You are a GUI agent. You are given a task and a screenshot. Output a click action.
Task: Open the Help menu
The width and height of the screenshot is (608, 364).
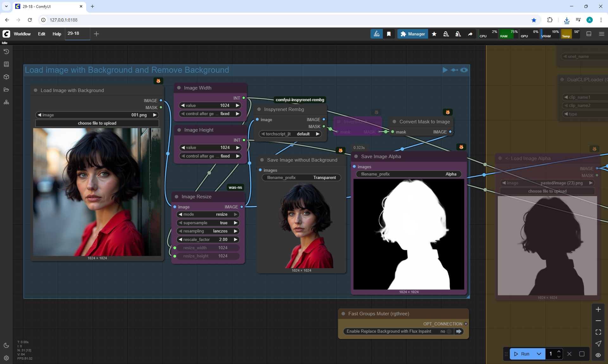click(57, 34)
